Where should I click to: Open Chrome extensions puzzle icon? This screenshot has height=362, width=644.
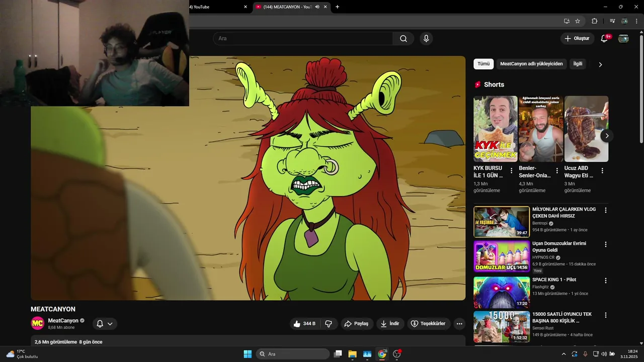pos(594,21)
